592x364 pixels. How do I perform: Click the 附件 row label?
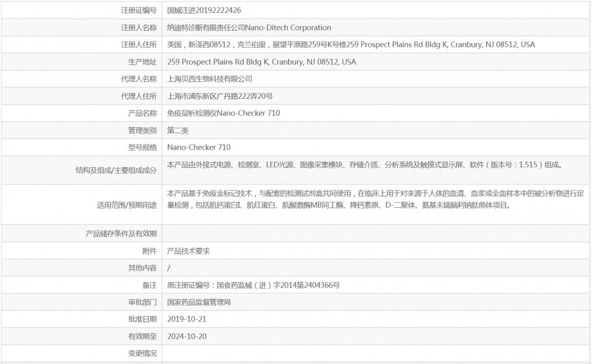point(149,251)
